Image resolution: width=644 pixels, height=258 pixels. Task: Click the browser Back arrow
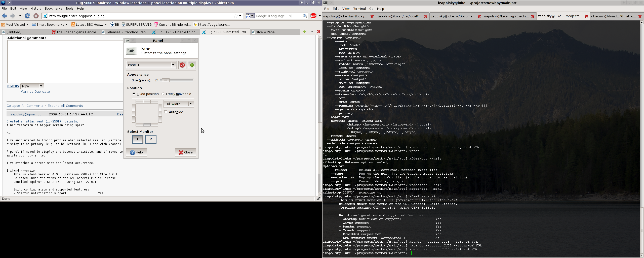pyautogui.click(x=5, y=16)
